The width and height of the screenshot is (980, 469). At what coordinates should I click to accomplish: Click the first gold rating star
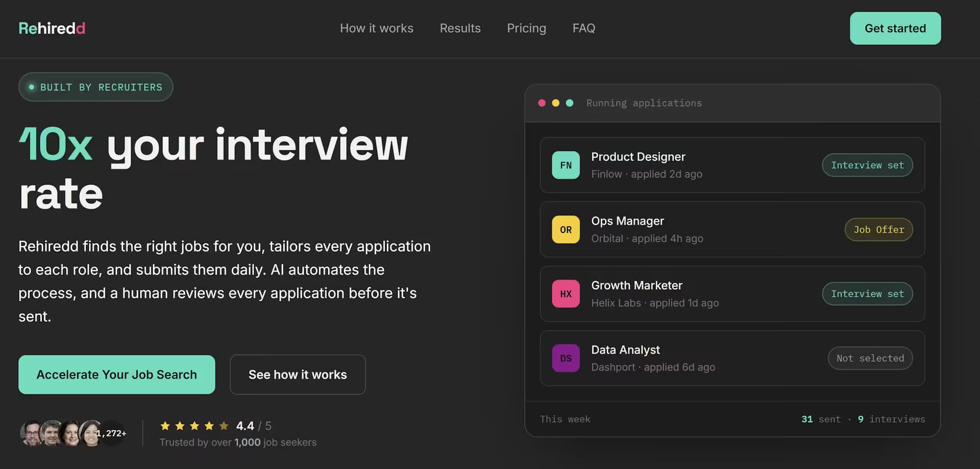[165, 426]
